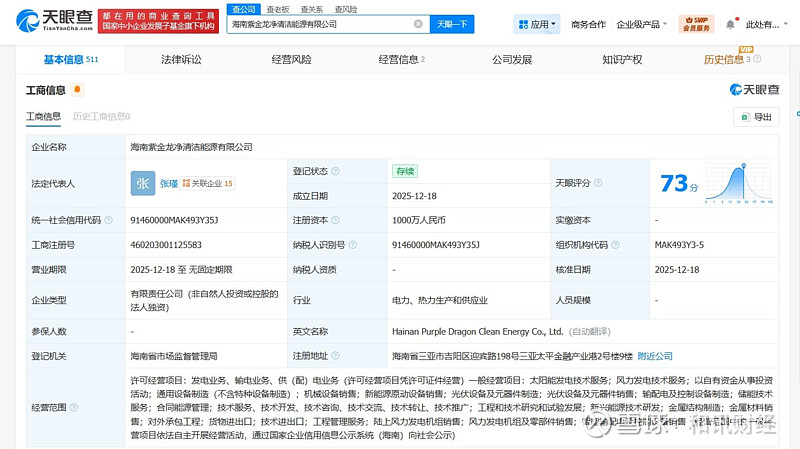The height and width of the screenshot is (449, 800).
Task: Click the 张 legal representative avatar
Action: [x=143, y=183]
